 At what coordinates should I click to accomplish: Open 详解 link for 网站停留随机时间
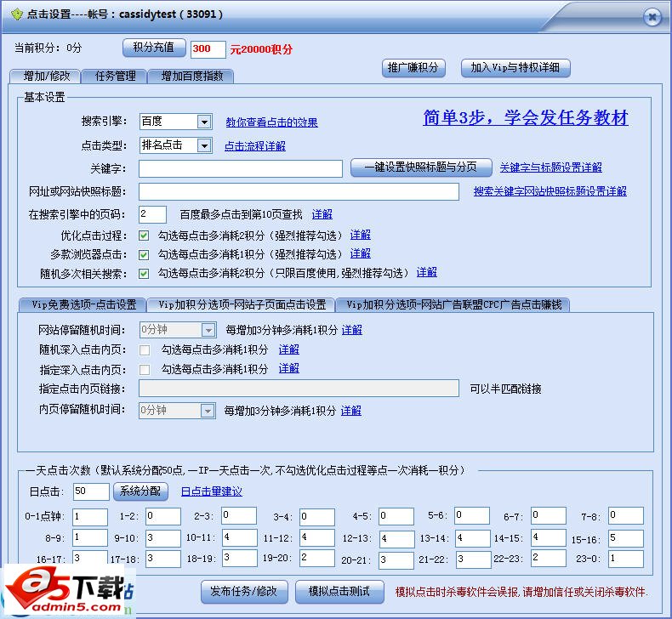pos(352,330)
